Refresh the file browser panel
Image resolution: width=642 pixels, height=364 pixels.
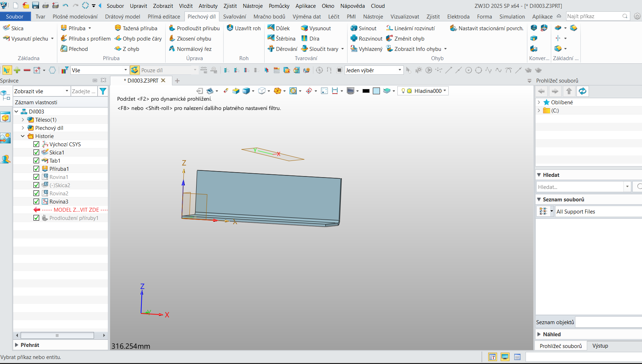(583, 91)
